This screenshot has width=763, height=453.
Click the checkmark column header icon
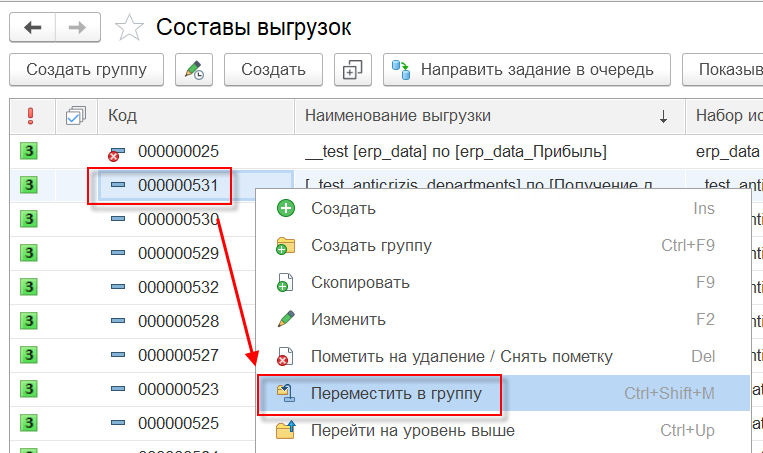tap(75, 117)
